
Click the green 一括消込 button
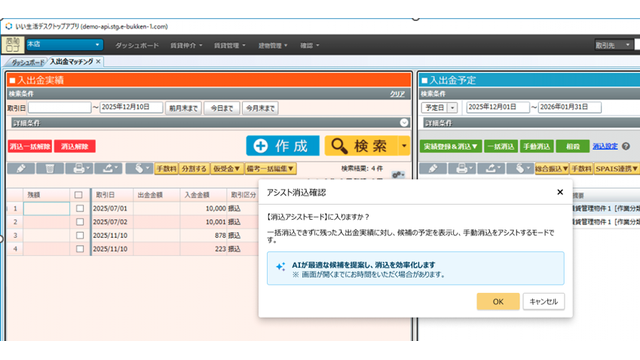pos(501,146)
